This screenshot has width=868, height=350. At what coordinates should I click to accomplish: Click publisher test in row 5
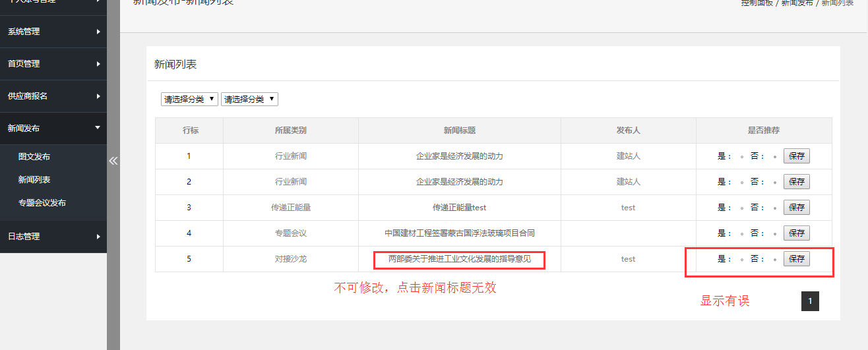[629, 259]
